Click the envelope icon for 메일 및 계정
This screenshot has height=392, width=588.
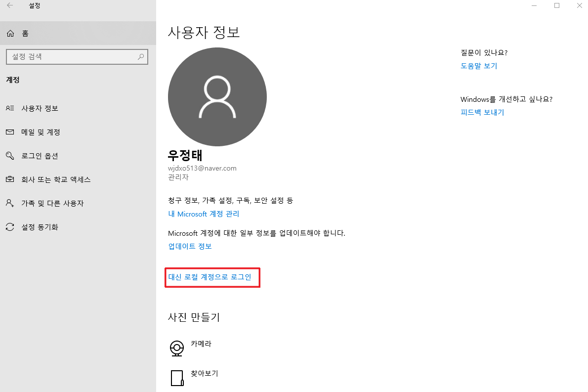click(x=10, y=132)
